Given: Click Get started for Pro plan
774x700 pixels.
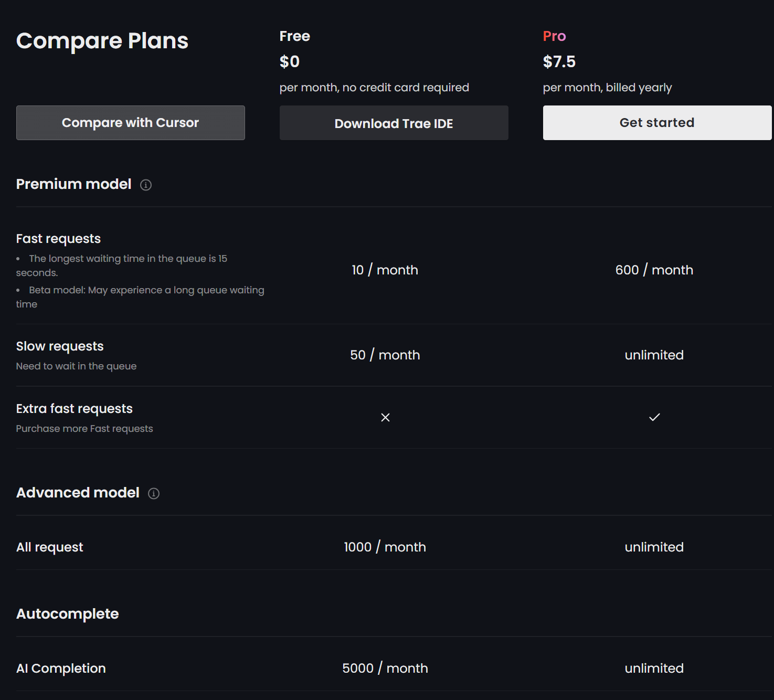Looking at the screenshot, I should click(657, 123).
